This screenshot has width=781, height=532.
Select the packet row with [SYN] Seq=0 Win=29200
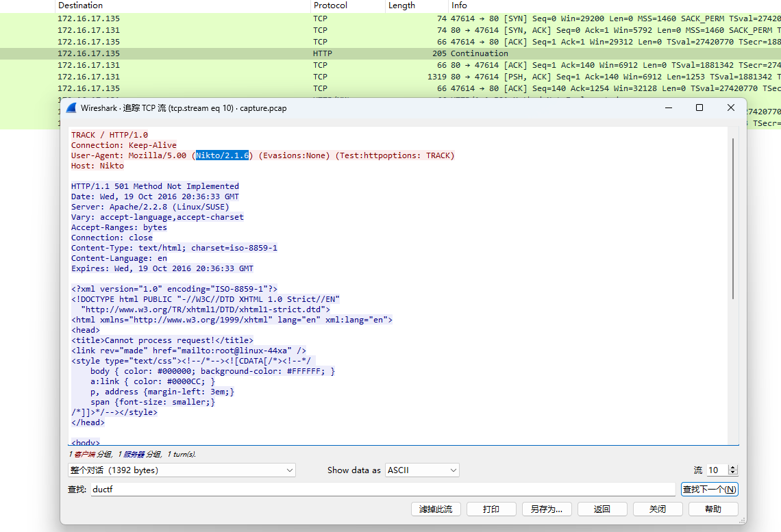click(390, 18)
